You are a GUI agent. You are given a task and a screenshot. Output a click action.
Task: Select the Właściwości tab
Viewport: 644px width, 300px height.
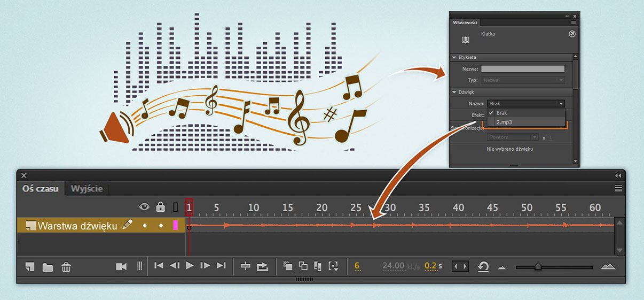click(x=466, y=22)
